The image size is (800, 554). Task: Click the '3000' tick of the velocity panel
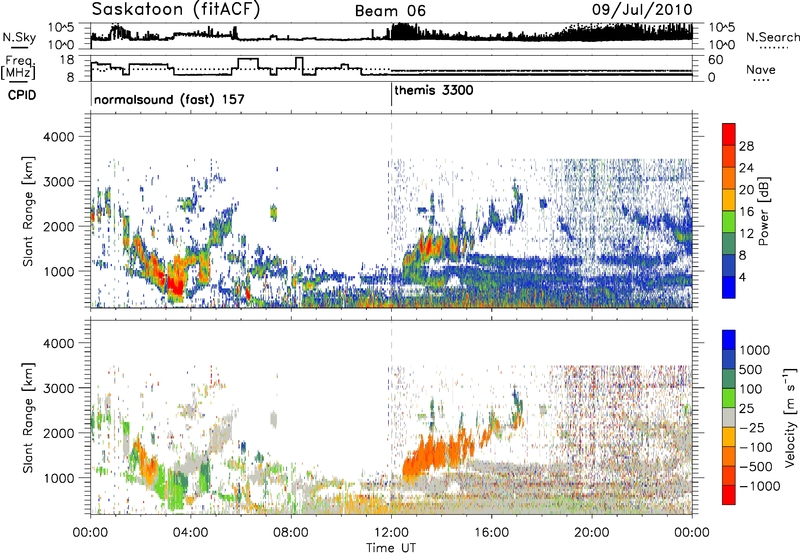(x=59, y=388)
